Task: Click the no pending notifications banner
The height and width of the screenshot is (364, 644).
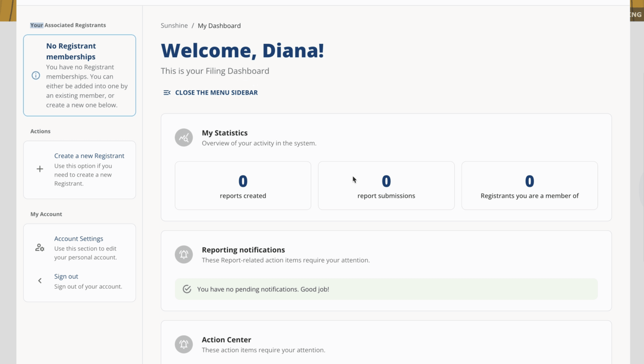Action: 386,289
